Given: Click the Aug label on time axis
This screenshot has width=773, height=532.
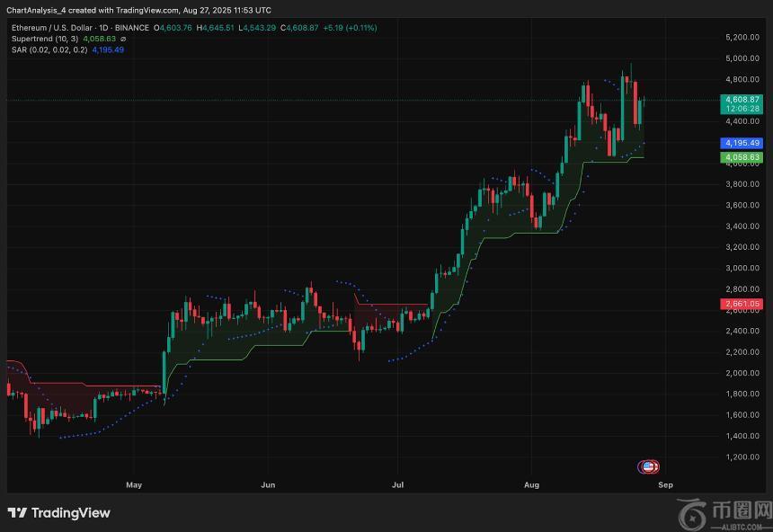Looking at the screenshot, I should click(531, 484).
